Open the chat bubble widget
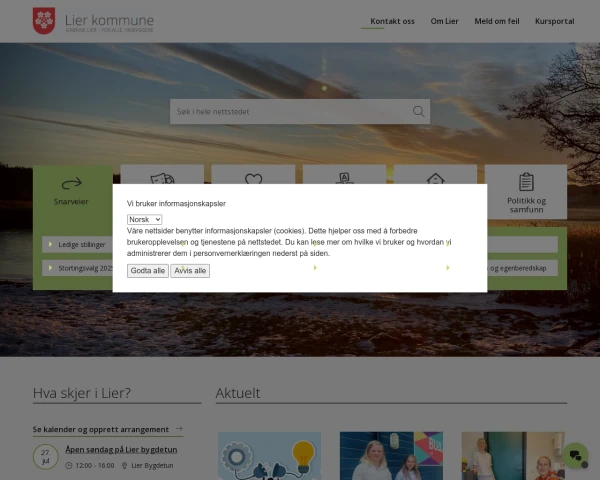Screen dimensions: 600x480 tap(575, 455)
